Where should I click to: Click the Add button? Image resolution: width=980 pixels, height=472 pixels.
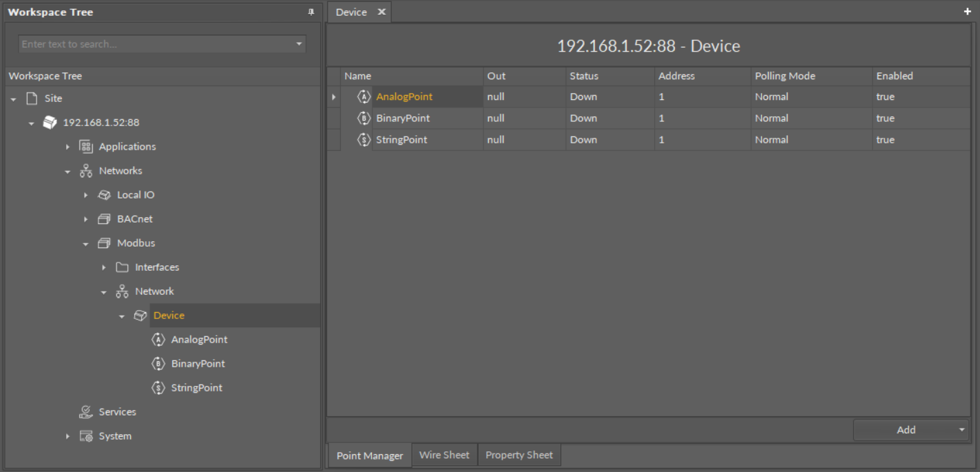click(x=906, y=430)
